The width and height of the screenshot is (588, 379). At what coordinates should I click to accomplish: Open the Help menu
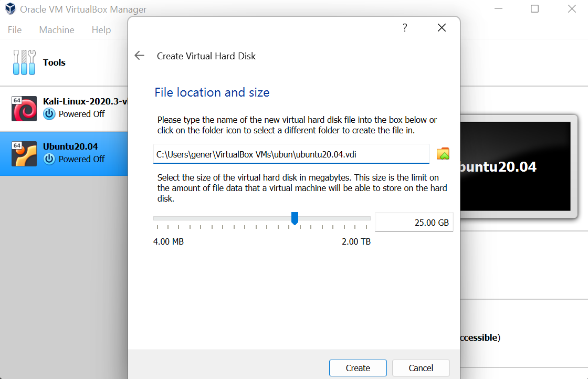coord(101,29)
